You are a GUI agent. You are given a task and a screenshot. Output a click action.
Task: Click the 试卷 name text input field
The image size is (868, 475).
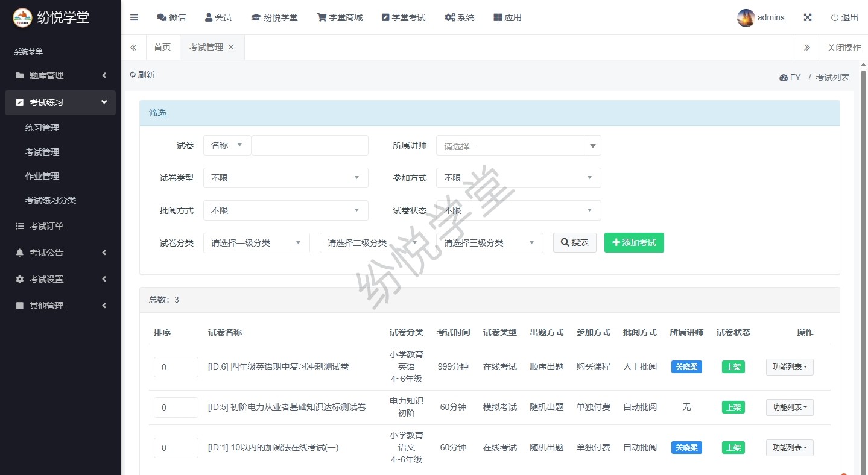click(x=309, y=145)
